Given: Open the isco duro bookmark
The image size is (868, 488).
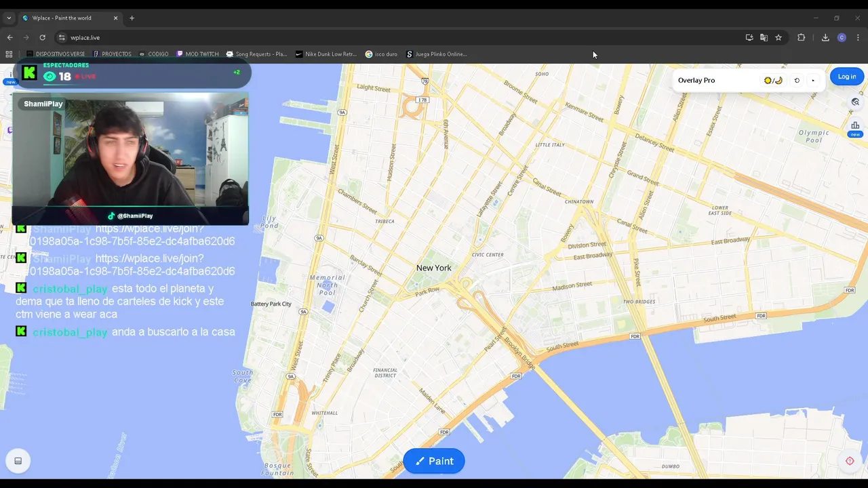Looking at the screenshot, I should point(382,54).
